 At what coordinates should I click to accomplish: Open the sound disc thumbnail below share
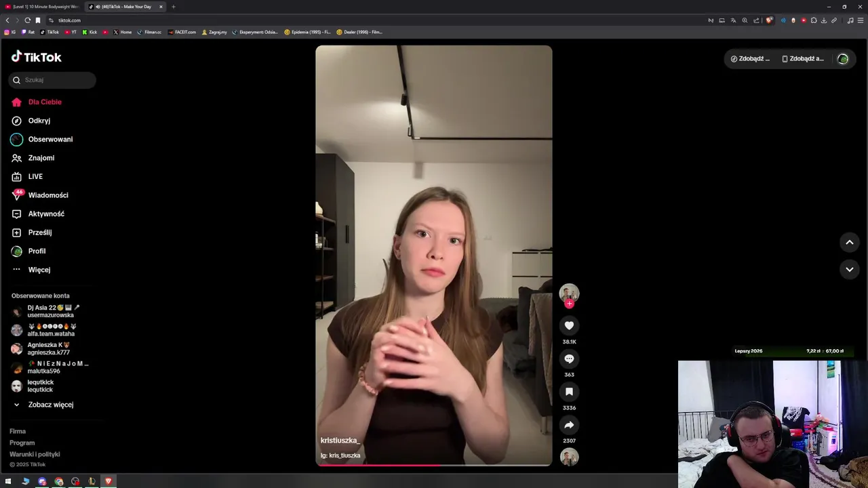(569, 457)
